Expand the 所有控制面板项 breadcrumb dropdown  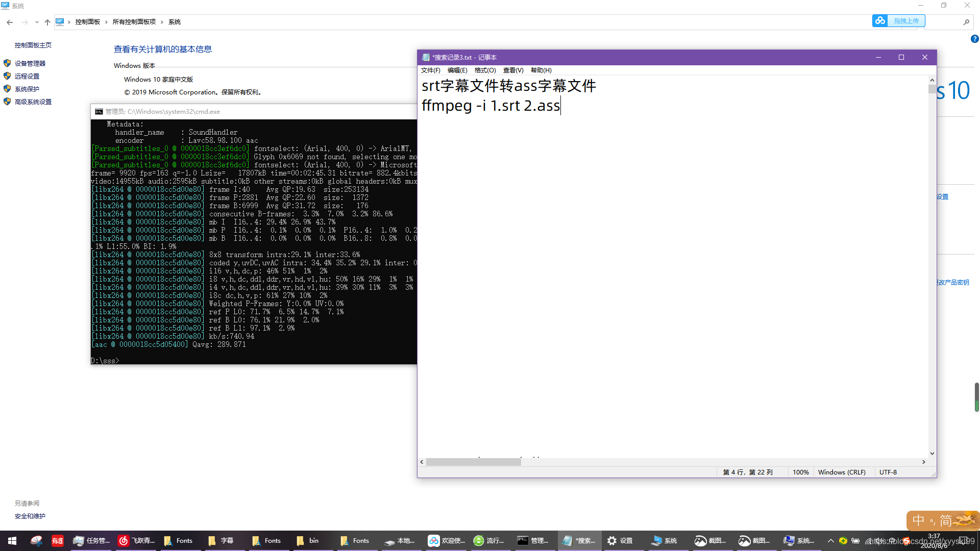(x=162, y=21)
